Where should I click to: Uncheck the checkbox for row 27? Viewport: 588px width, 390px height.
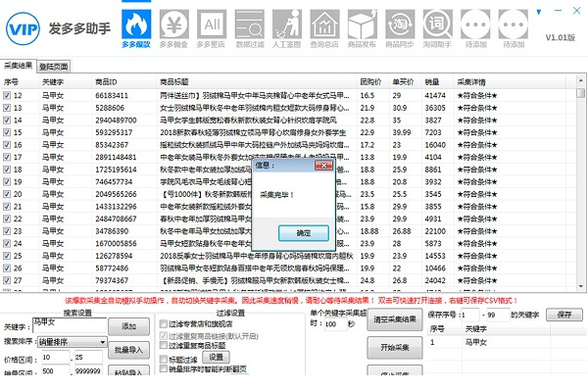tap(7, 280)
